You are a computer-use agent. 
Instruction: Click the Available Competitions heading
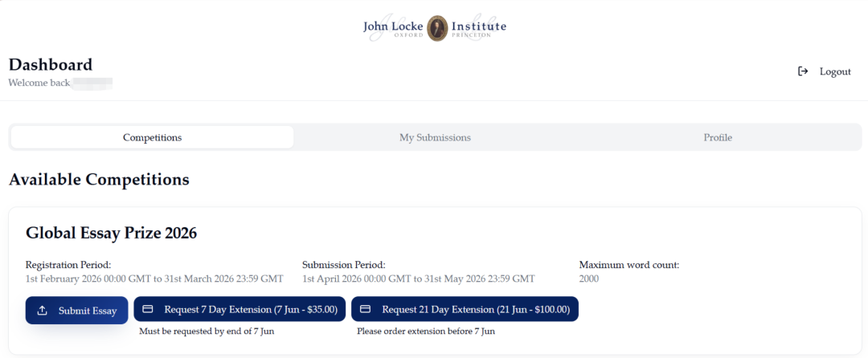tap(99, 180)
